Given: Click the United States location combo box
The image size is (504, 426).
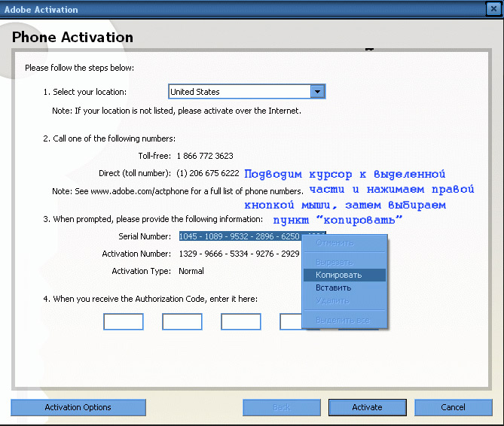Looking at the screenshot, I should pyautogui.click(x=239, y=92).
